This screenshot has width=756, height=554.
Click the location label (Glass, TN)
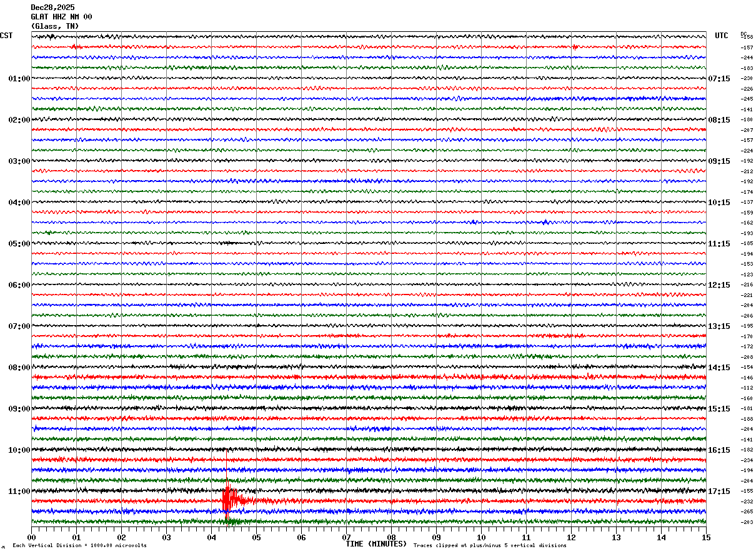tap(55, 26)
